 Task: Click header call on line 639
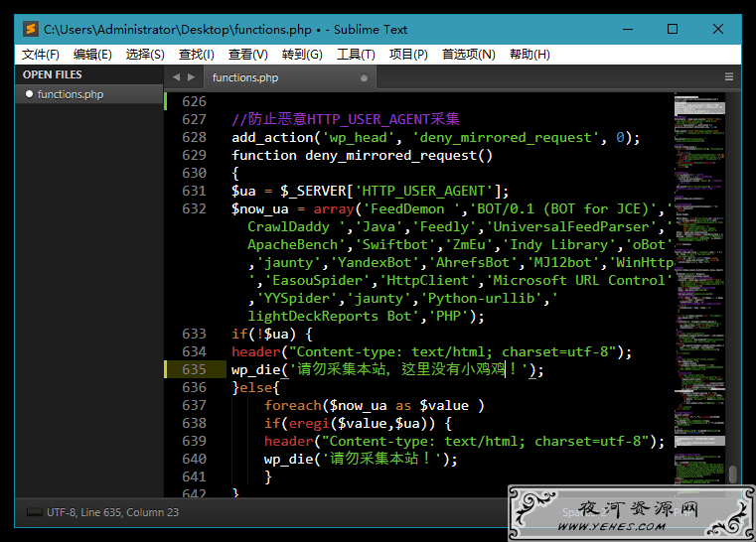pos(464,441)
